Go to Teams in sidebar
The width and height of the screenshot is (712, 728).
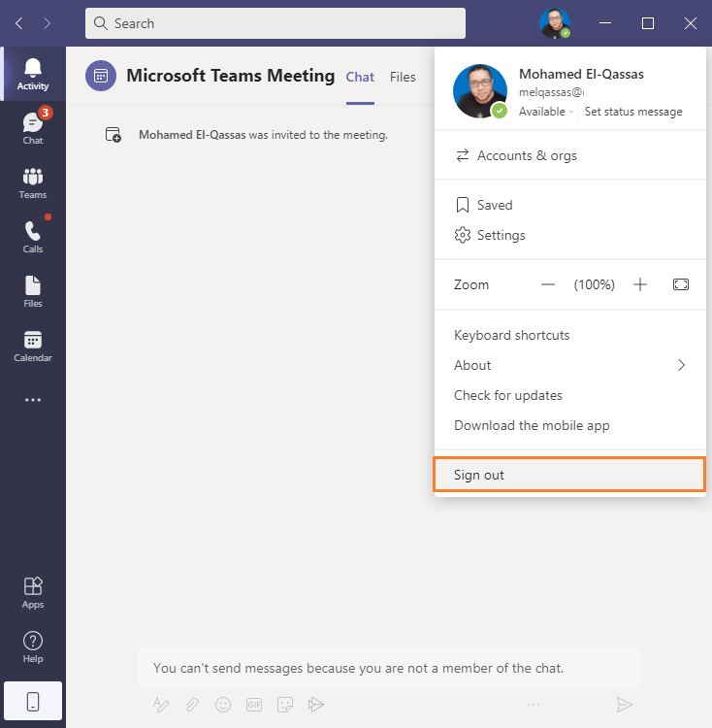[32, 182]
